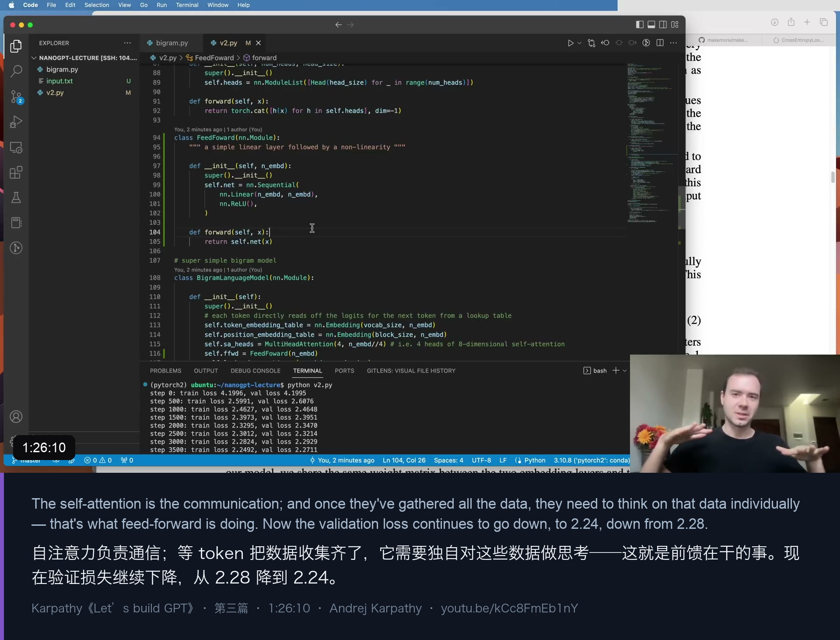Image resolution: width=840 pixels, height=640 pixels.
Task: Open GITLENS: VISUAL FILE HISTORY tab
Action: [411, 371]
